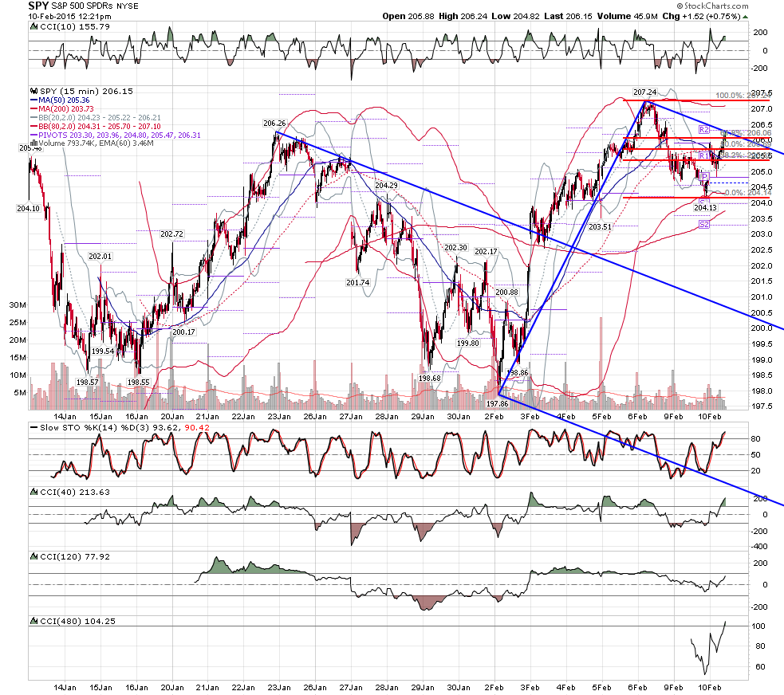This screenshot has width=784, height=695.
Task: Click the 207.24 peak price label
Action: pyautogui.click(x=644, y=92)
